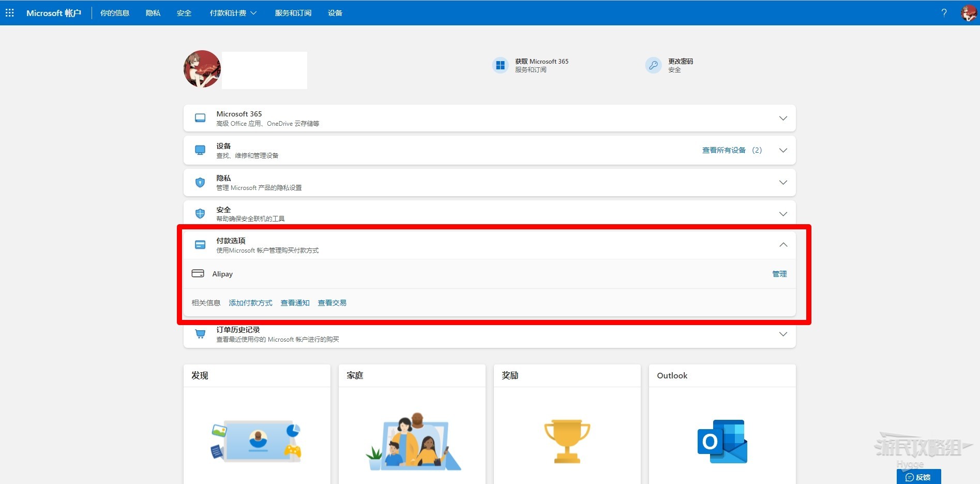Click the privacy shield icon
This screenshot has width=980, height=484.
[x=200, y=182]
